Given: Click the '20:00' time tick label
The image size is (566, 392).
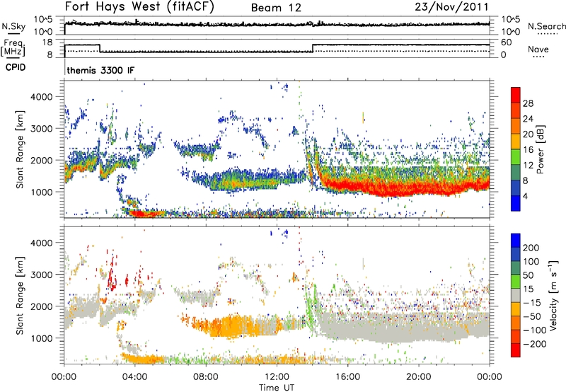Looking at the screenshot, I should click(419, 377).
